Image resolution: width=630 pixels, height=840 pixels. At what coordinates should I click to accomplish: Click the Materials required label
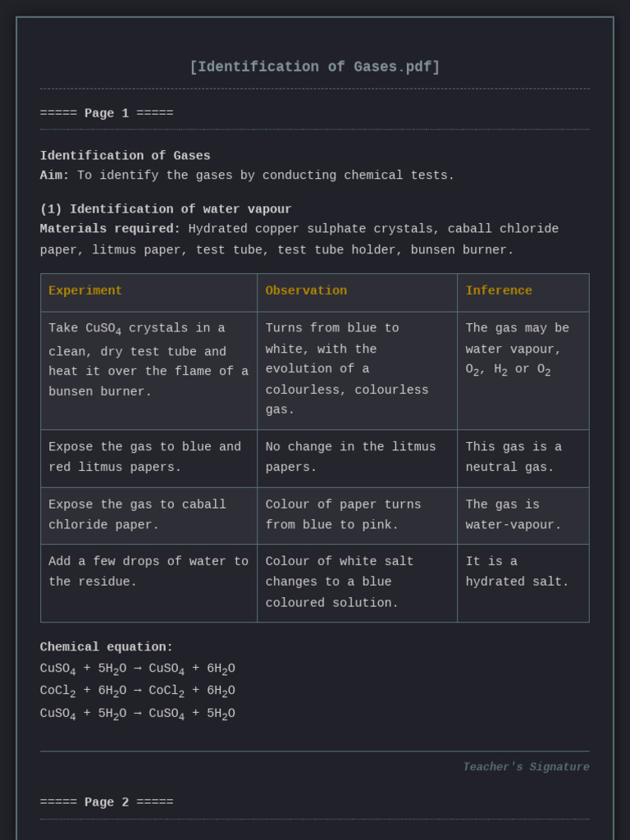(110, 229)
